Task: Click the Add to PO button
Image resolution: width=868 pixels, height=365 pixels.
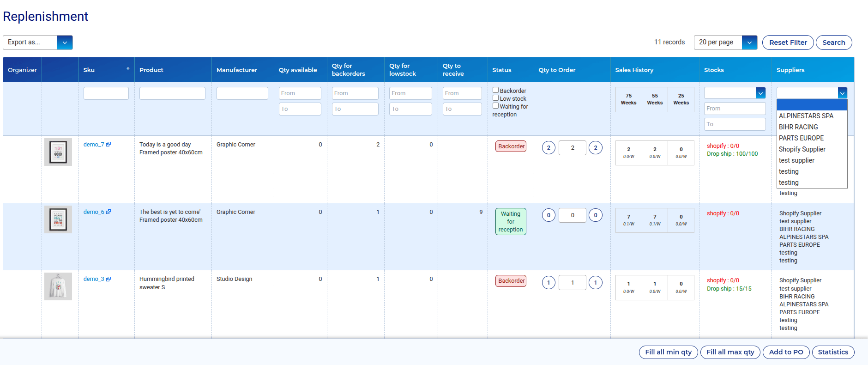Action: point(786,352)
